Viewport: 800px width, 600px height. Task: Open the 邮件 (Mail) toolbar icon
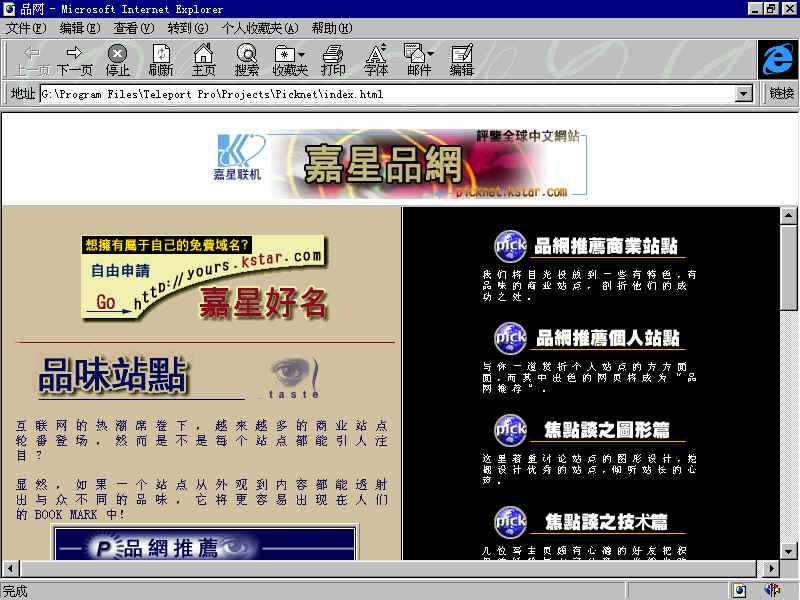[x=417, y=57]
